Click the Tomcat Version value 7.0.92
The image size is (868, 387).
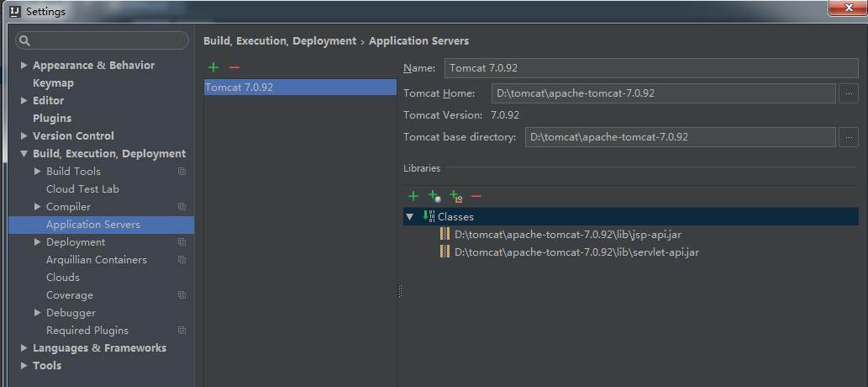click(505, 115)
